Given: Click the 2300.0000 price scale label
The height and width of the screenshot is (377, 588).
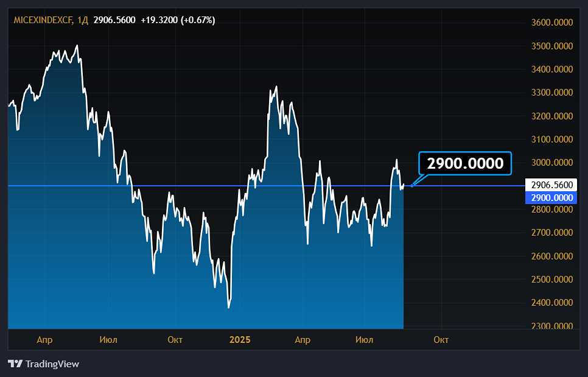Looking at the screenshot, I should coord(552,326).
